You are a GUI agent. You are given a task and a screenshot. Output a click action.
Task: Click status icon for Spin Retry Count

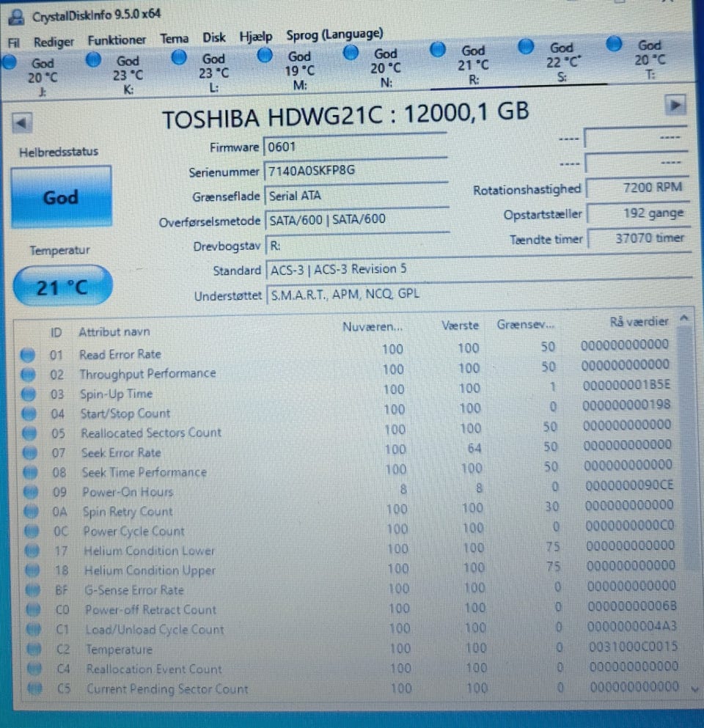tap(32, 511)
